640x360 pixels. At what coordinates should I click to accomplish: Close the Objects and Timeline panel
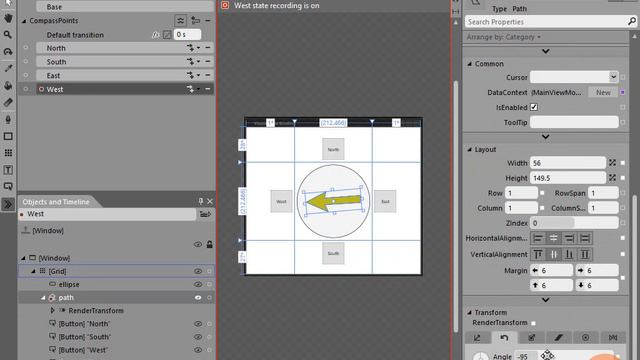point(210,201)
